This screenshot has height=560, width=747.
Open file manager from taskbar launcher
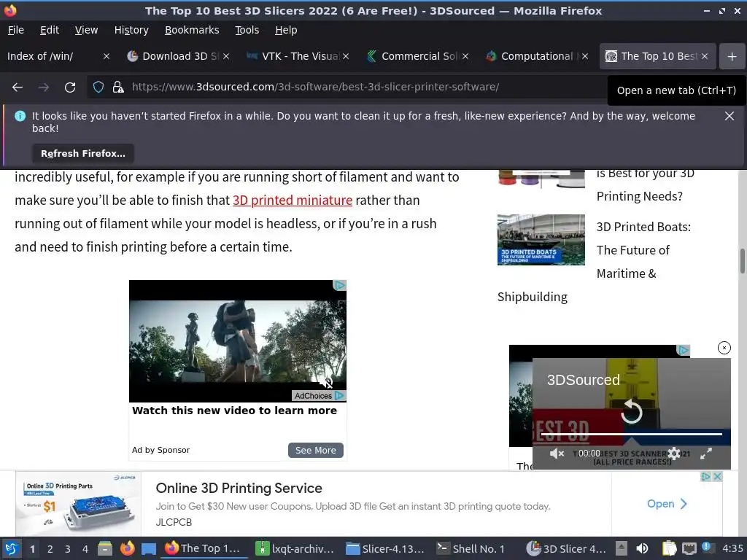tap(105, 548)
